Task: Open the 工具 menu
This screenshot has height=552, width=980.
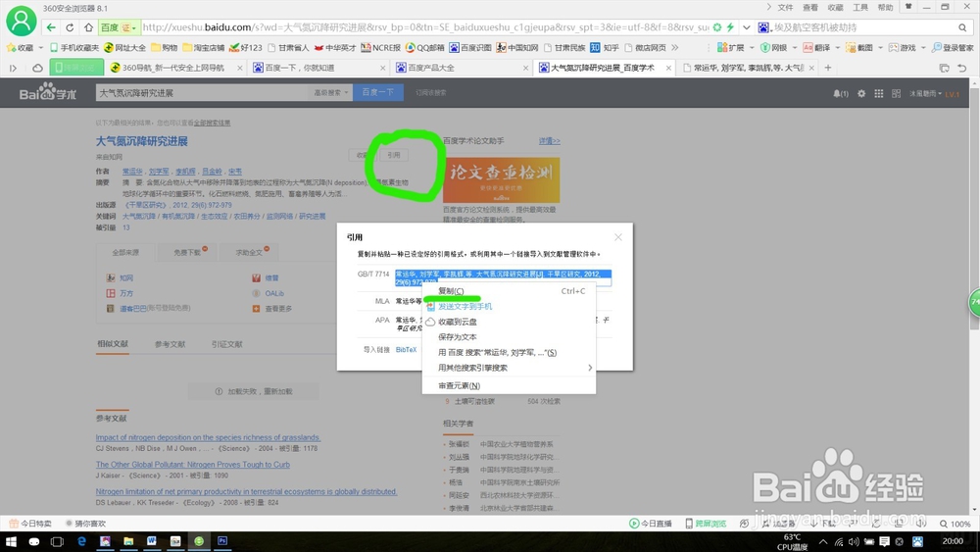Action: (x=860, y=8)
